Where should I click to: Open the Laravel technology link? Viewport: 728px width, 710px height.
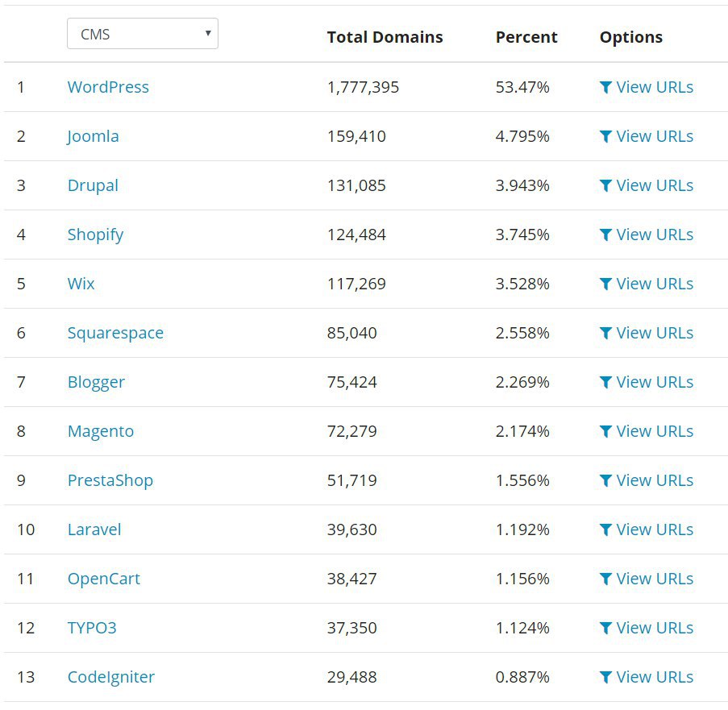pyautogui.click(x=94, y=529)
